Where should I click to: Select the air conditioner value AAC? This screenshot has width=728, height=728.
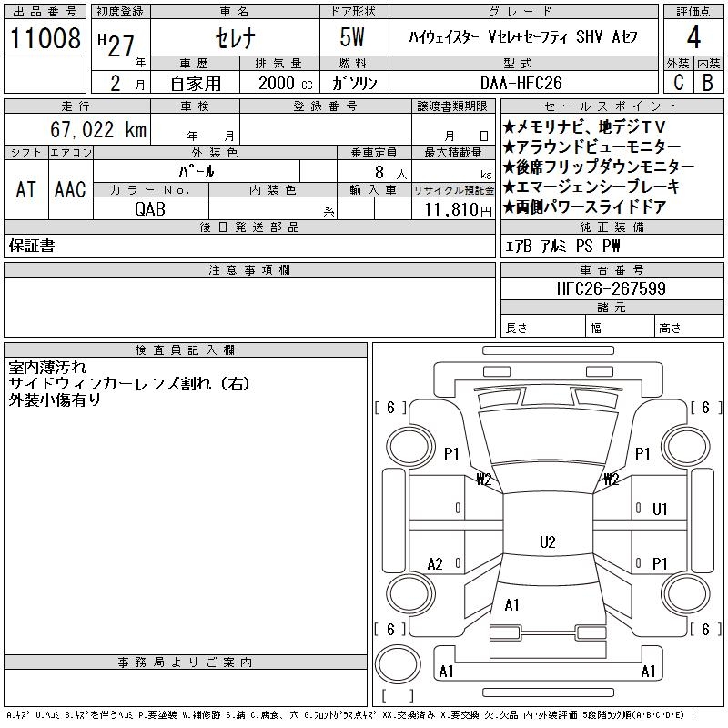71,190
